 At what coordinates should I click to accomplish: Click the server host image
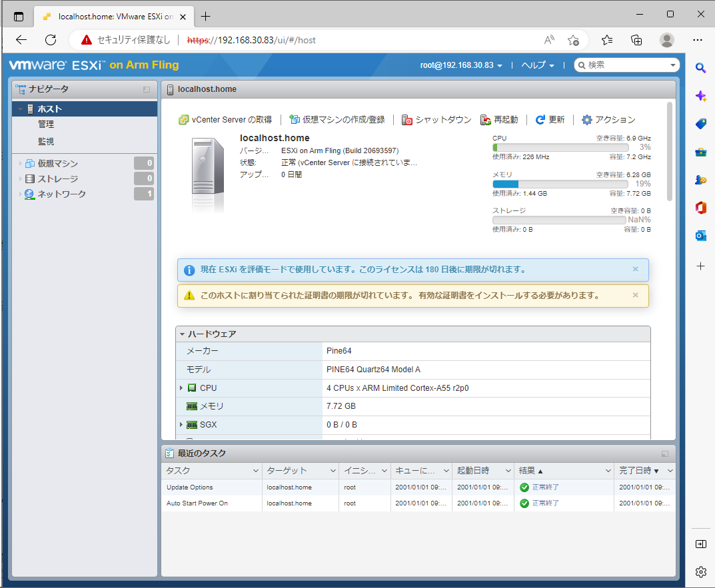point(208,175)
